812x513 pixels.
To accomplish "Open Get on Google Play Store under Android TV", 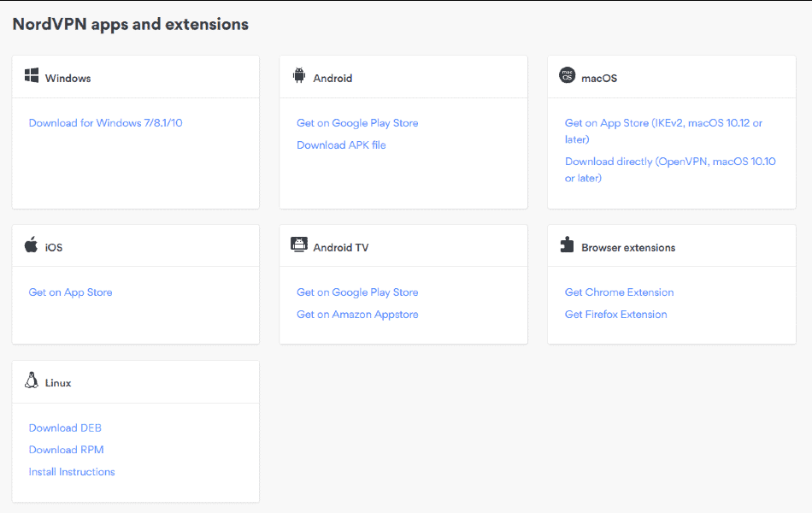I will pyautogui.click(x=357, y=292).
